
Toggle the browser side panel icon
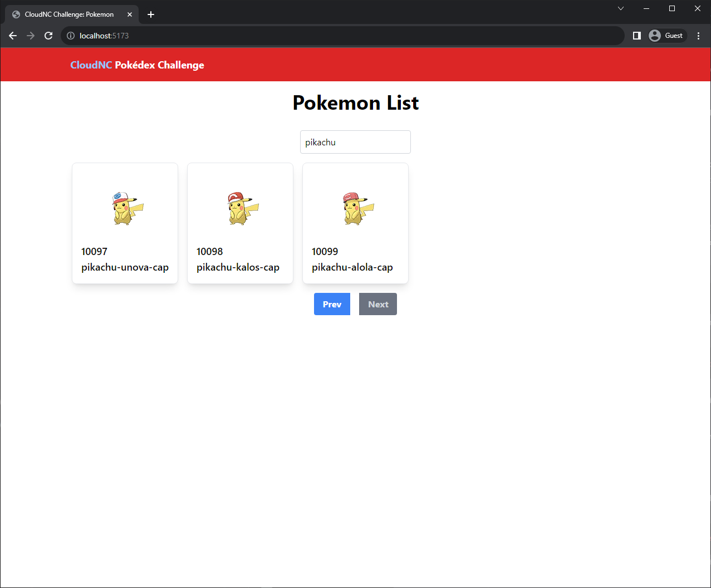[637, 36]
